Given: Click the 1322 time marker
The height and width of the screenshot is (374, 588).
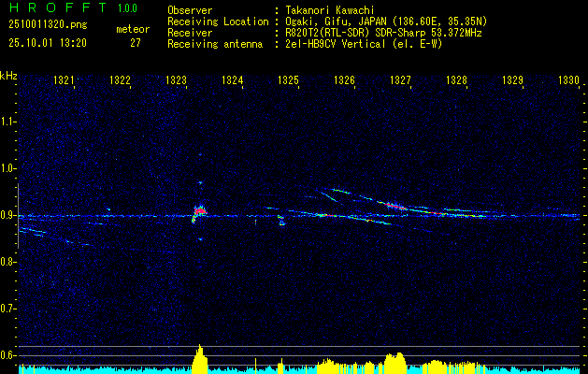Looking at the screenshot, I should pos(120,80).
